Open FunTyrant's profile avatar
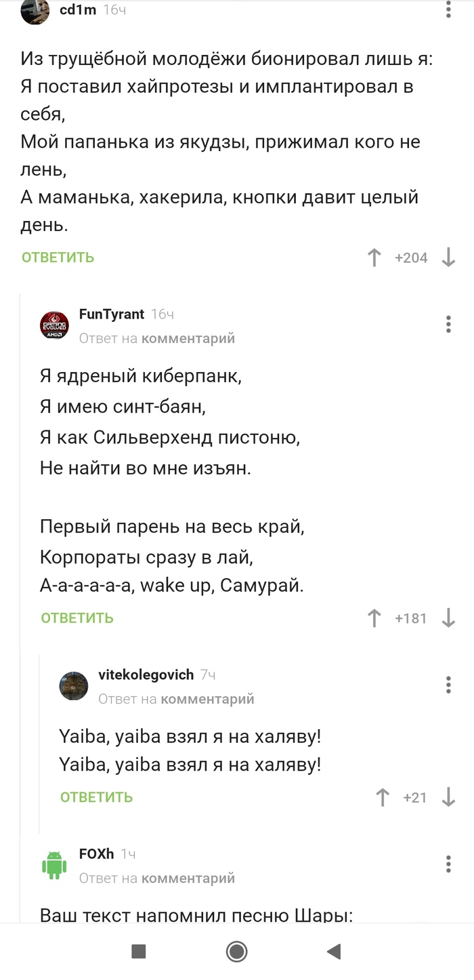The width and height of the screenshot is (474, 980). (55, 325)
